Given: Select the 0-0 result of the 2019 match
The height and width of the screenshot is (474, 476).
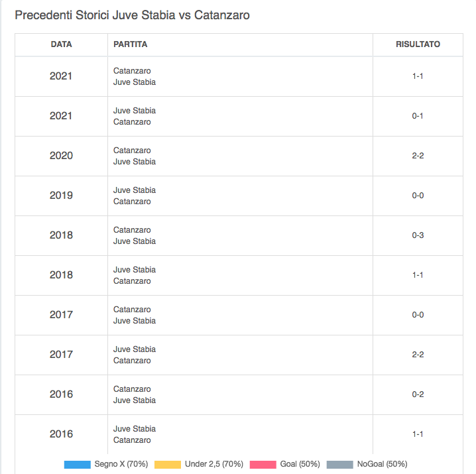Looking at the screenshot, I should tap(418, 196).
